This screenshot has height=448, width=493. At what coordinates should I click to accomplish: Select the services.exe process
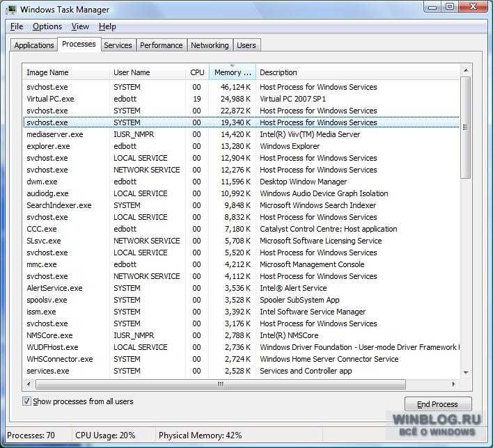(241, 371)
